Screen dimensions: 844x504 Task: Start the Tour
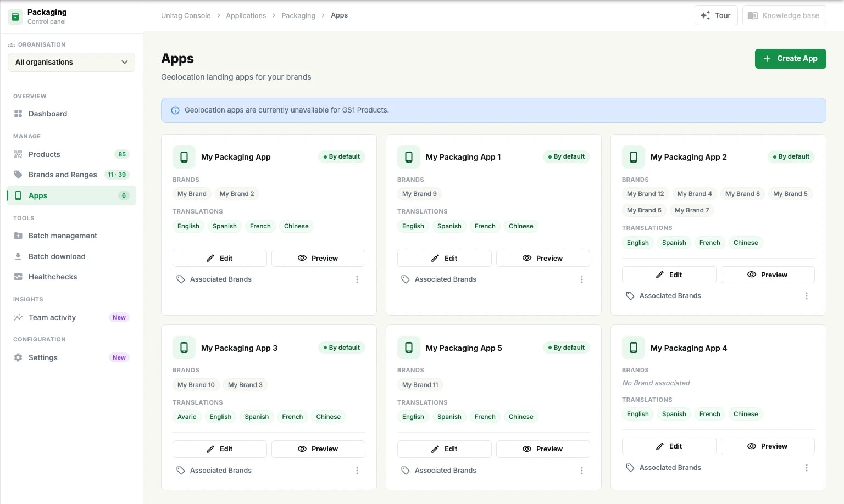coord(716,15)
